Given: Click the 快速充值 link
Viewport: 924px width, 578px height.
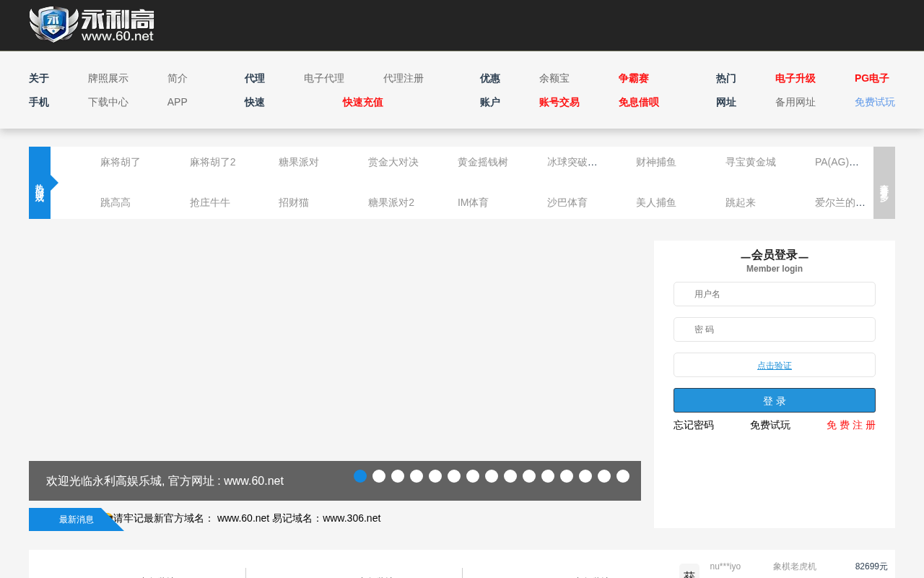Looking at the screenshot, I should [362, 103].
